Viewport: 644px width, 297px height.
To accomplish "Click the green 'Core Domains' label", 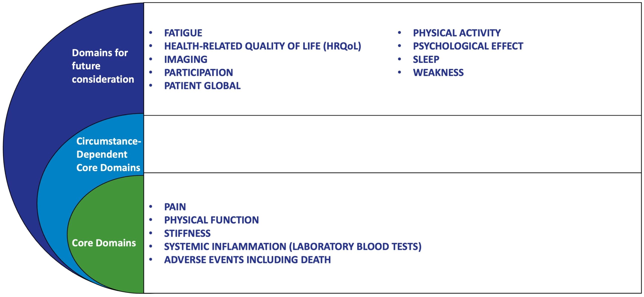I will tap(104, 243).
